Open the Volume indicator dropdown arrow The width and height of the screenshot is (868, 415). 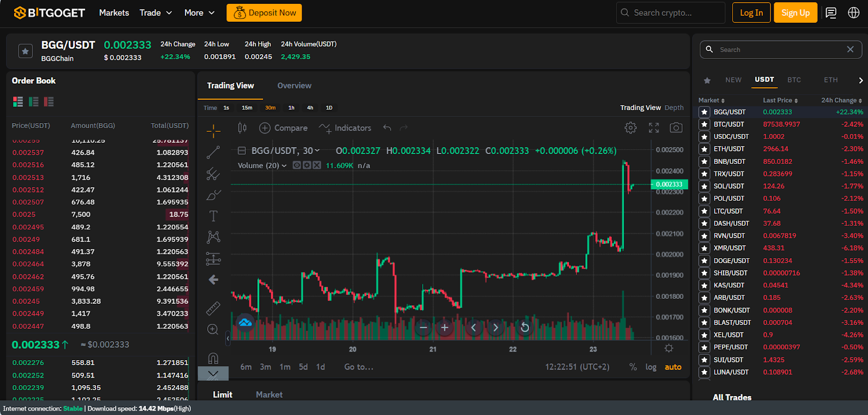(284, 166)
